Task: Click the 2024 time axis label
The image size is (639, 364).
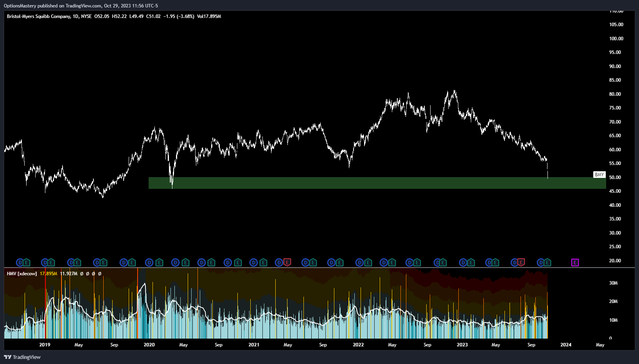Action: (566, 345)
